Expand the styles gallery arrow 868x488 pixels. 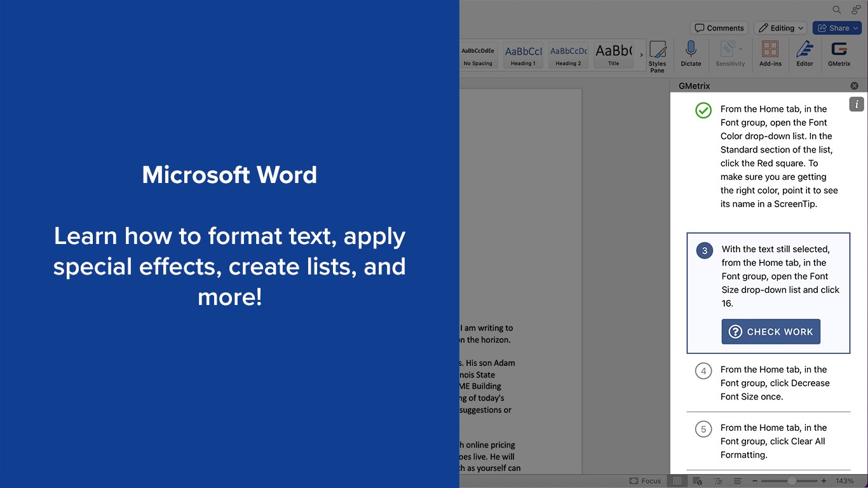[x=641, y=55]
